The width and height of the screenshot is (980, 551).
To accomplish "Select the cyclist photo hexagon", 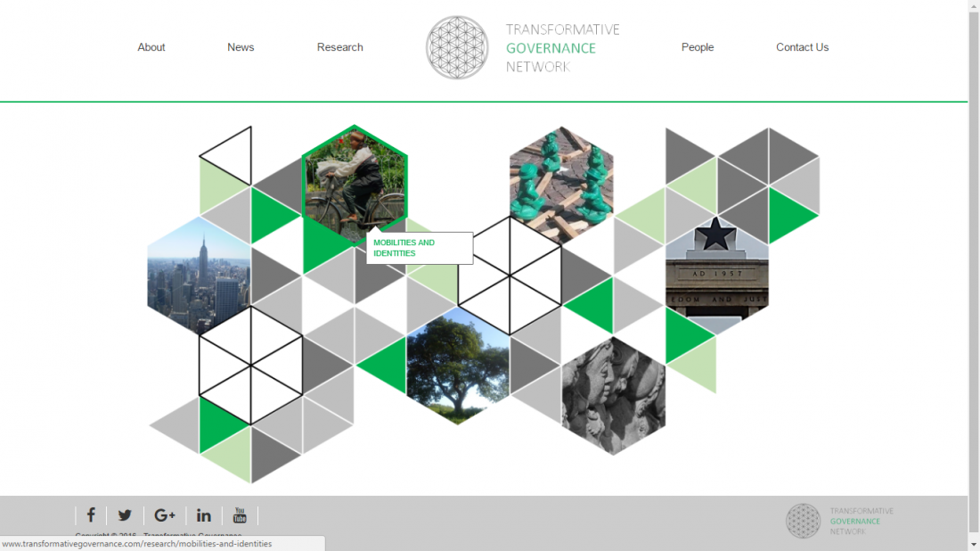I will pyautogui.click(x=354, y=183).
